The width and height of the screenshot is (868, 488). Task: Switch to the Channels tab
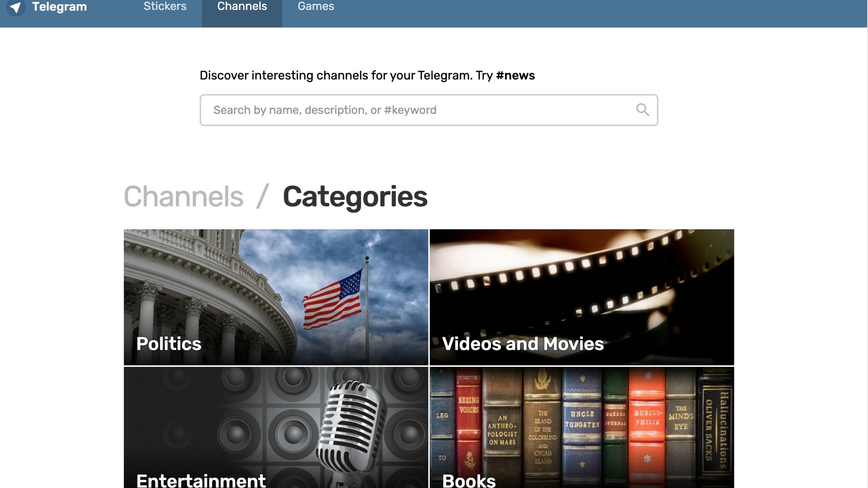tap(242, 7)
